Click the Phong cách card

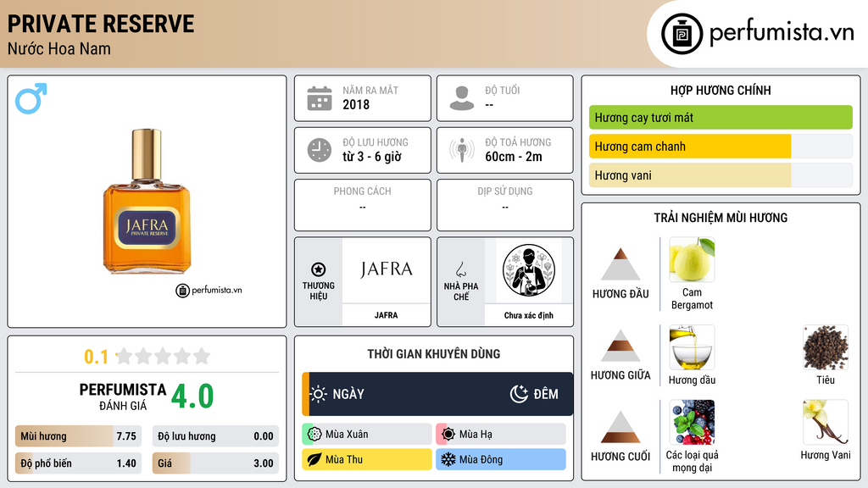tap(363, 205)
